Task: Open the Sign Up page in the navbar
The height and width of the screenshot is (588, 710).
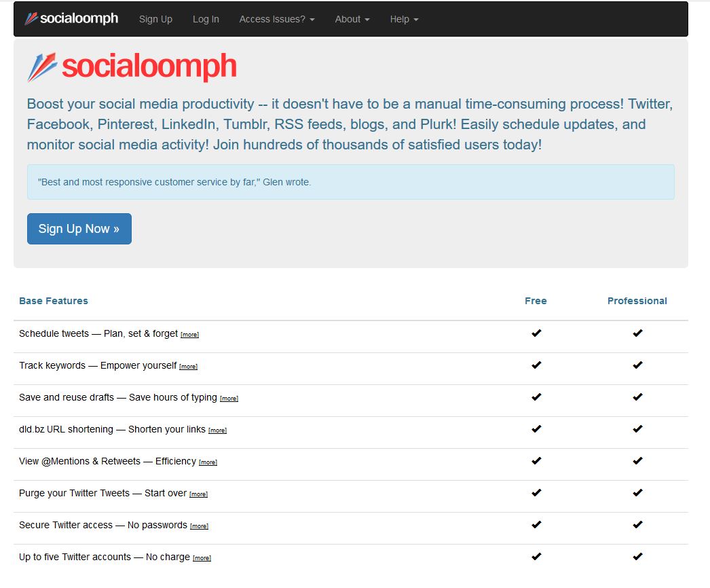Action: [x=155, y=19]
